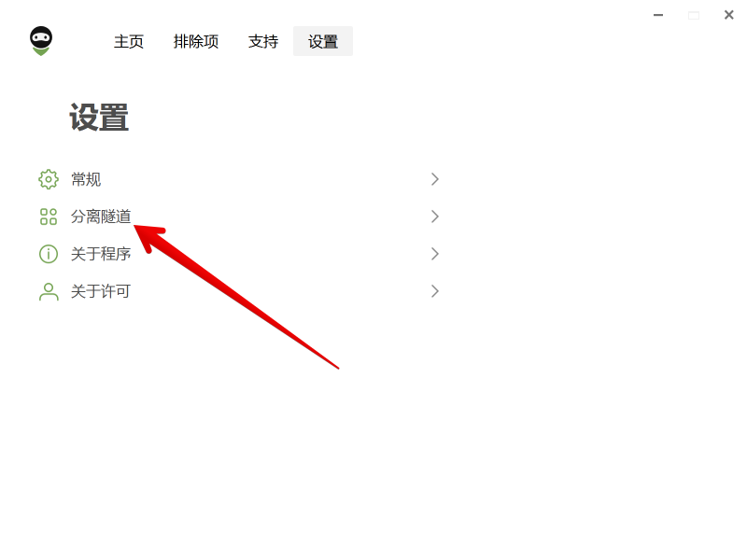Click the four-squares icon beside 分离隧道
This screenshot has height=560, width=747.
point(49,217)
